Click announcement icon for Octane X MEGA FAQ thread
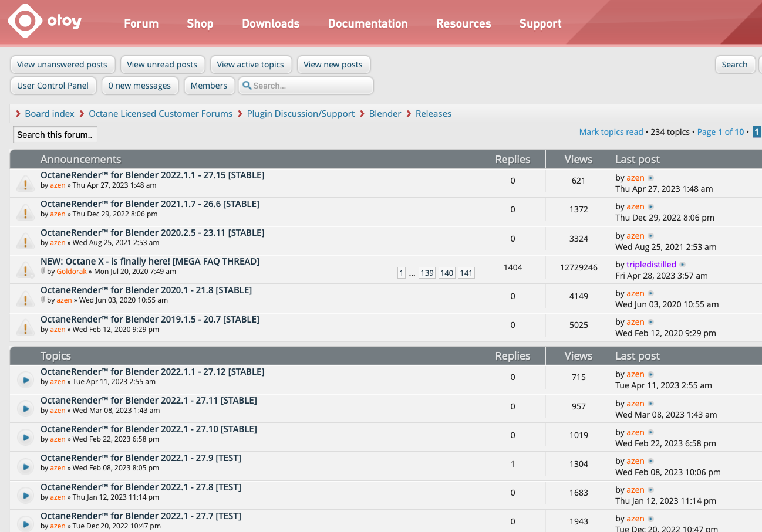Image resolution: width=762 pixels, height=532 pixels. pos(25,270)
